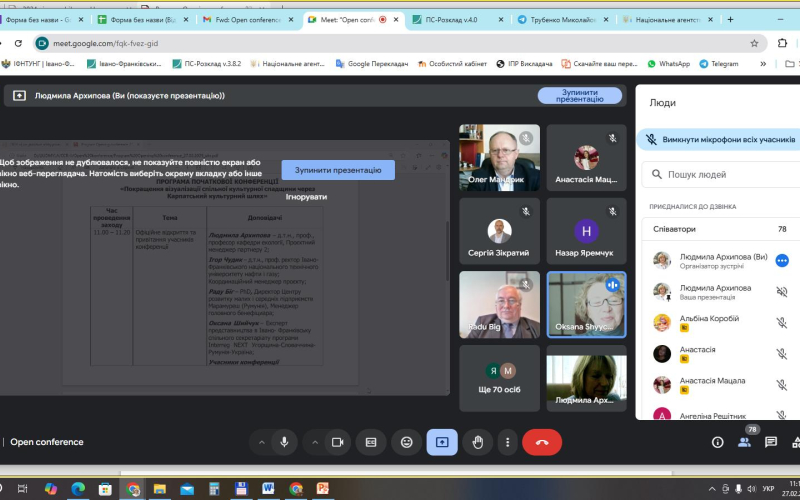The height and width of the screenshot is (500, 800).
Task: Open 'Особистий кабінет' bookmark
Action: tap(452, 64)
